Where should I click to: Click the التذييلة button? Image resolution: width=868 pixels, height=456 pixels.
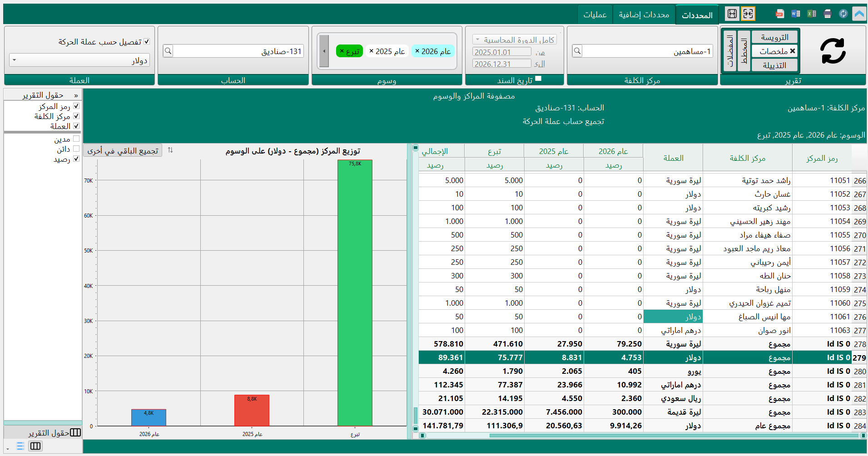point(774,65)
